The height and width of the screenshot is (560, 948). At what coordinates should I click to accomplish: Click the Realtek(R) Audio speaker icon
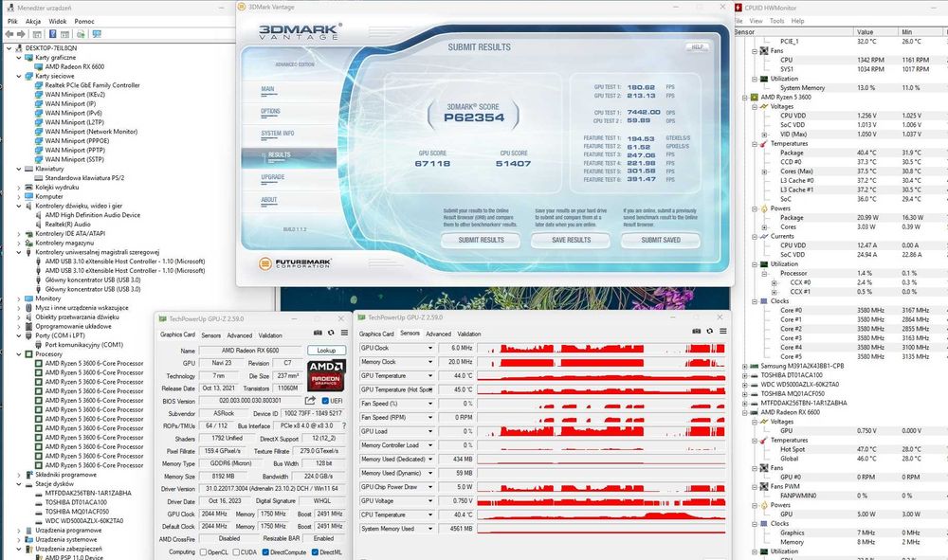click(39, 225)
